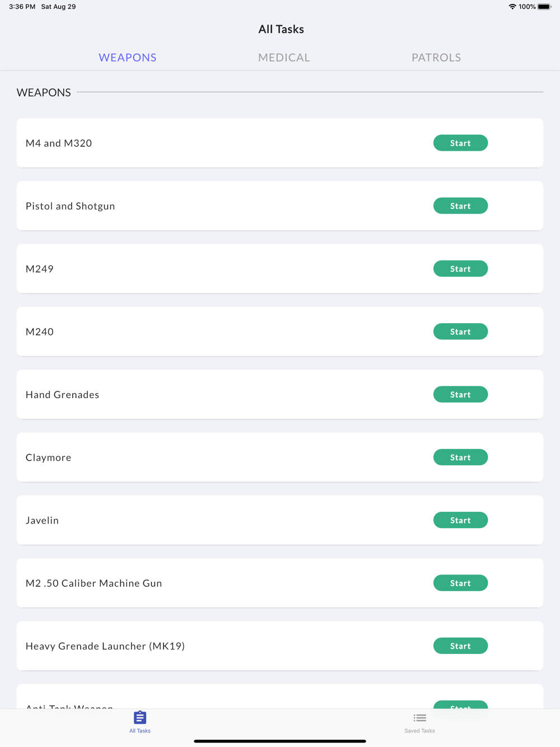Tap the home indicator bar
Screen dimensions: 560x747
click(x=280, y=741)
